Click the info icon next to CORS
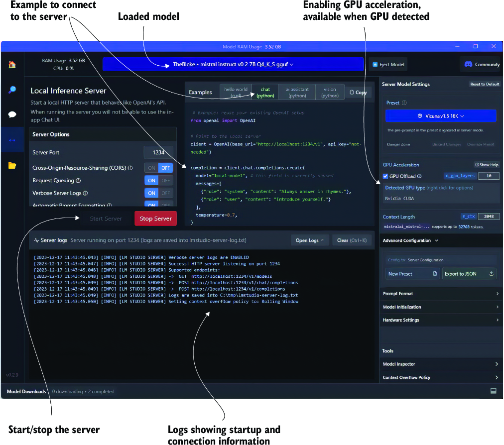The width and height of the screenshot is (504, 445). [130, 168]
